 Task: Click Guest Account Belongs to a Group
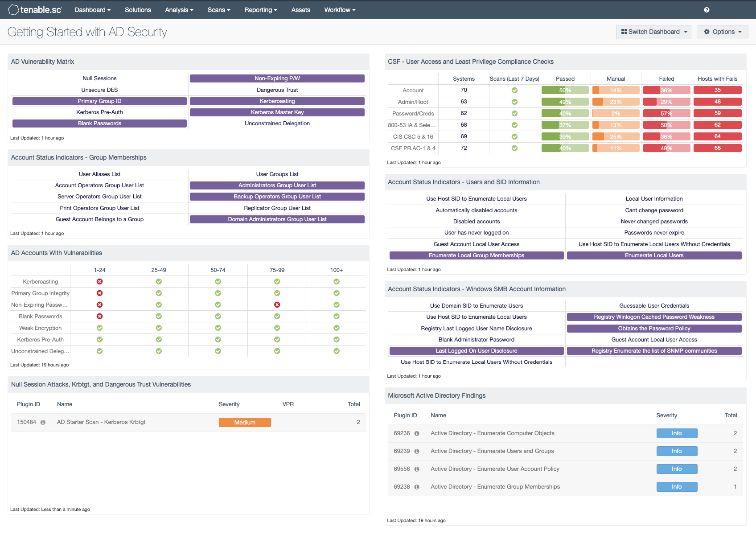[99, 219]
